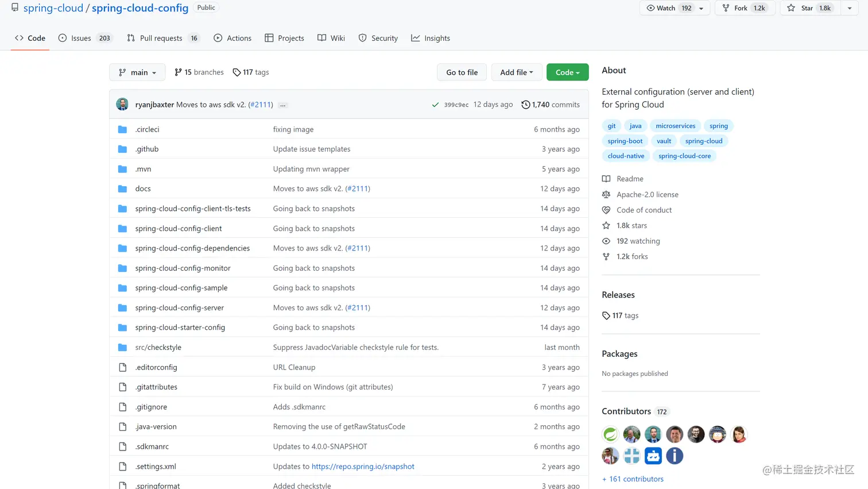Expand the commit message ellipsis
The height and width of the screenshot is (489, 868).
pyautogui.click(x=283, y=105)
